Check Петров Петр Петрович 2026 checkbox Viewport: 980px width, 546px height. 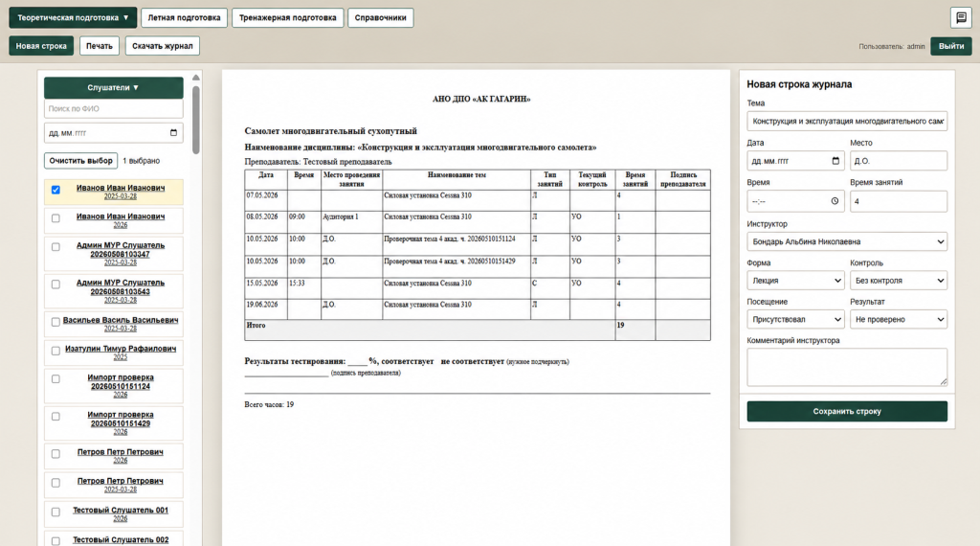point(56,454)
